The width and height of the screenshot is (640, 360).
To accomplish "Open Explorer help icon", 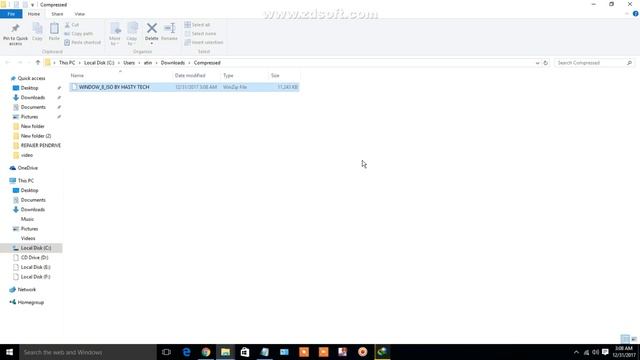I will point(636,14).
